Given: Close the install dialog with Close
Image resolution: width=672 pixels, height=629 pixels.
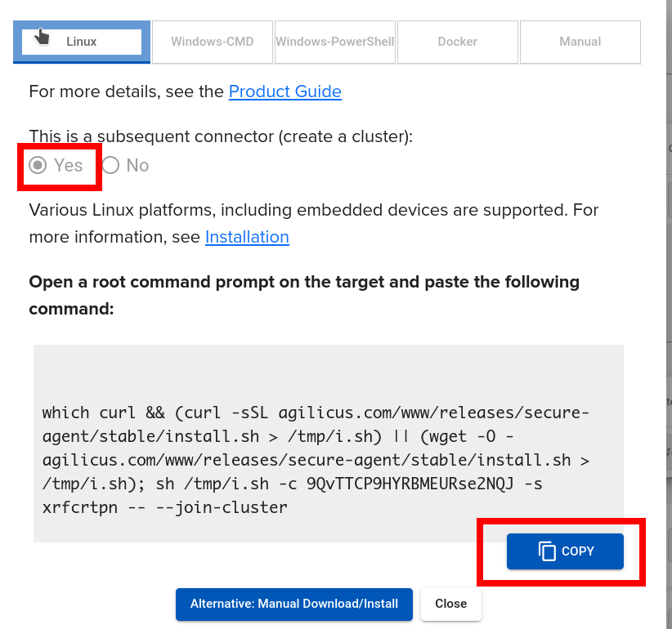Looking at the screenshot, I should (450, 604).
